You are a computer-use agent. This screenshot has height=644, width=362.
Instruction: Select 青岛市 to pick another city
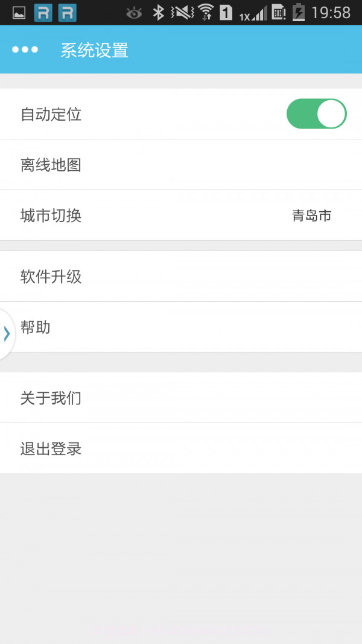(x=313, y=216)
